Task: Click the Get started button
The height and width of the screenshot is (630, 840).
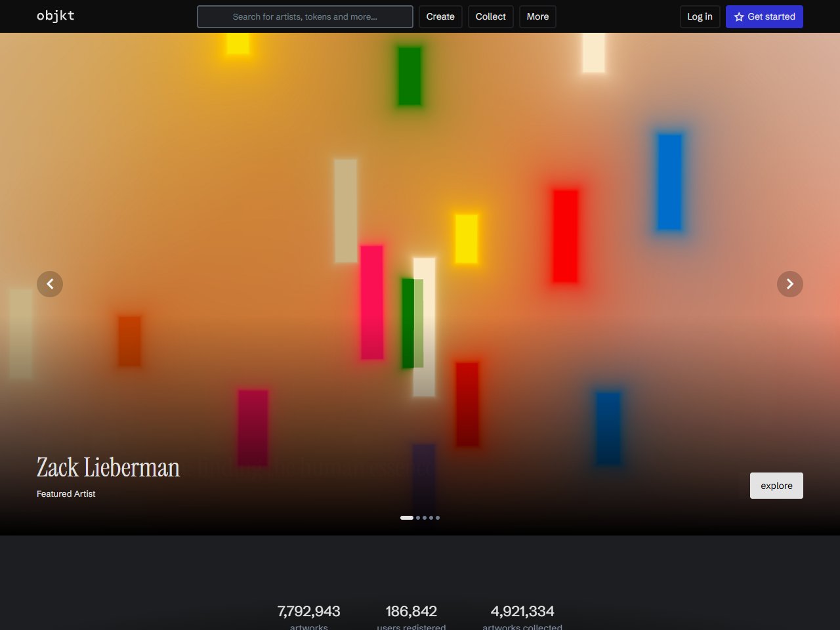Action: pos(765,16)
